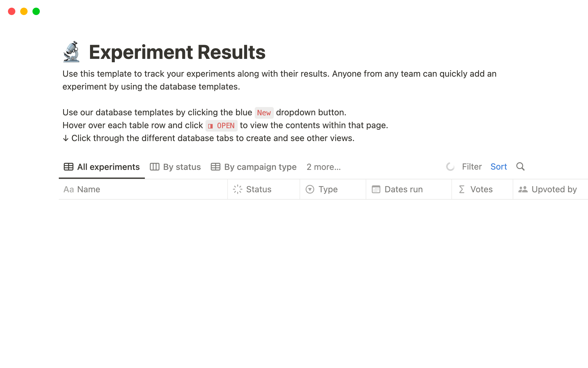Toggle the Votes column visibility

(481, 189)
